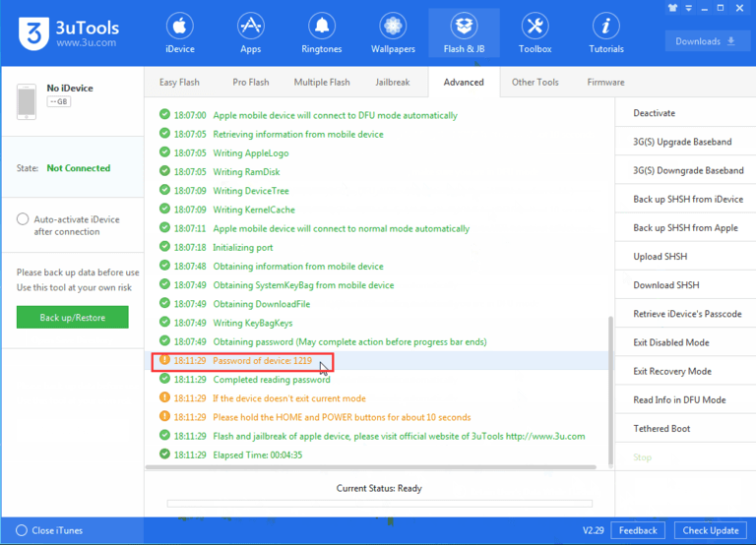Select log row 'Retrieving information from mobile device'
The height and width of the screenshot is (545, 756).
(378, 135)
